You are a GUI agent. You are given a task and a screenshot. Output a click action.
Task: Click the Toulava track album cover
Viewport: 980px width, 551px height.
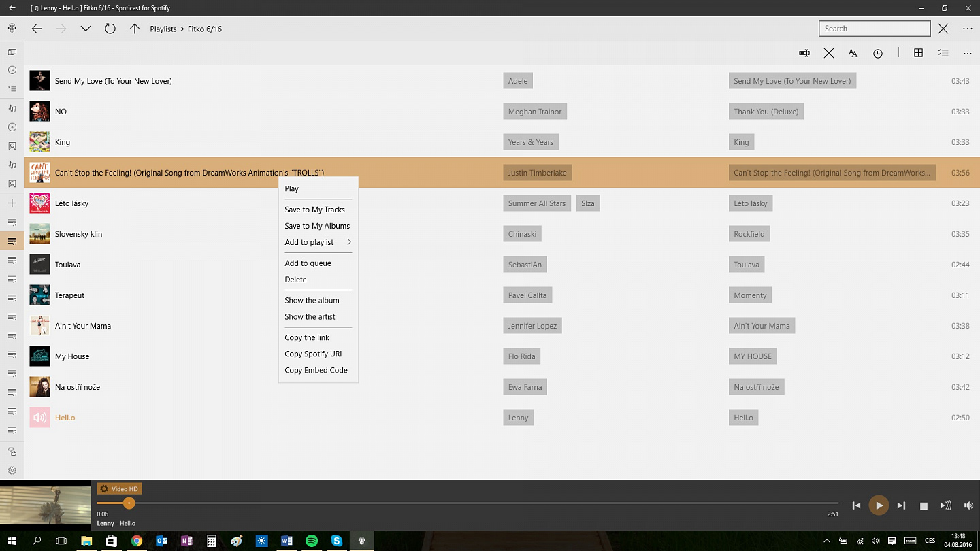pos(39,265)
